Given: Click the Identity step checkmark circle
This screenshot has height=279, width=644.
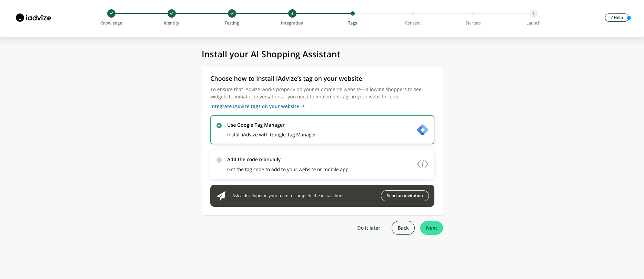Looking at the screenshot, I should coord(171,13).
